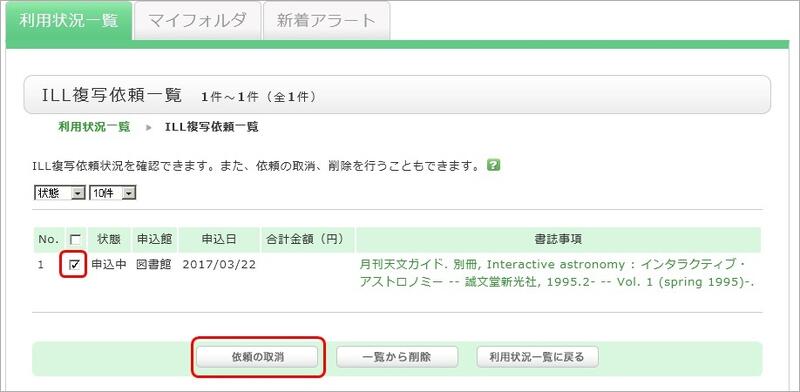
Task: Click the No. column header
Action: [x=49, y=239]
